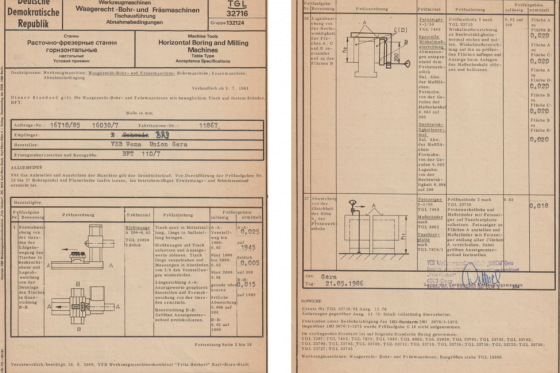This screenshot has width=560, height=373.
Task: Click the English title 'Horizontal Boring and Milling Machines'
Action: coord(203,46)
